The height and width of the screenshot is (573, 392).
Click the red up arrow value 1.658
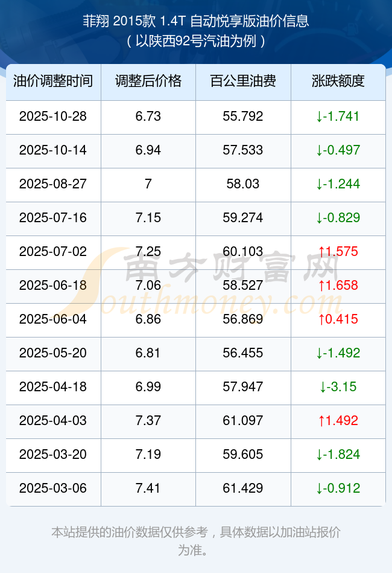click(338, 285)
